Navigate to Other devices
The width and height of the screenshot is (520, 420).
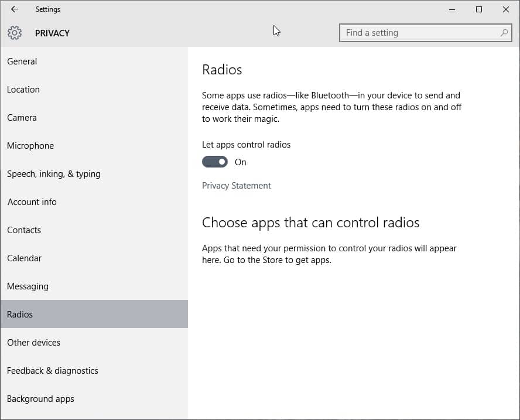click(33, 343)
